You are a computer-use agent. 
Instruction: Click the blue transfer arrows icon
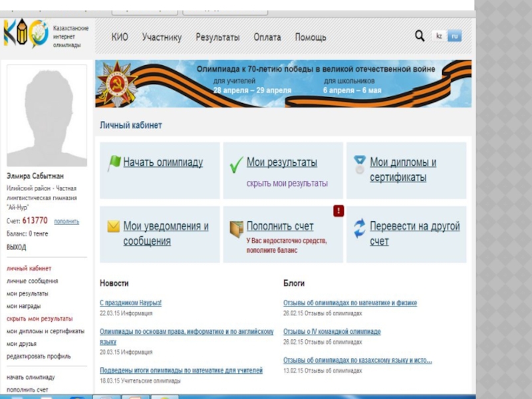pos(360,228)
